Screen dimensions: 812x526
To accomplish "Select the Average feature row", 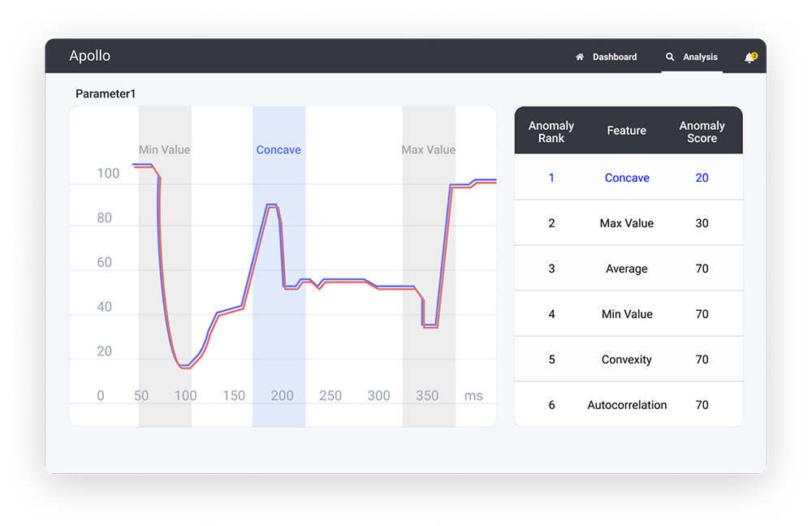I will (x=627, y=269).
